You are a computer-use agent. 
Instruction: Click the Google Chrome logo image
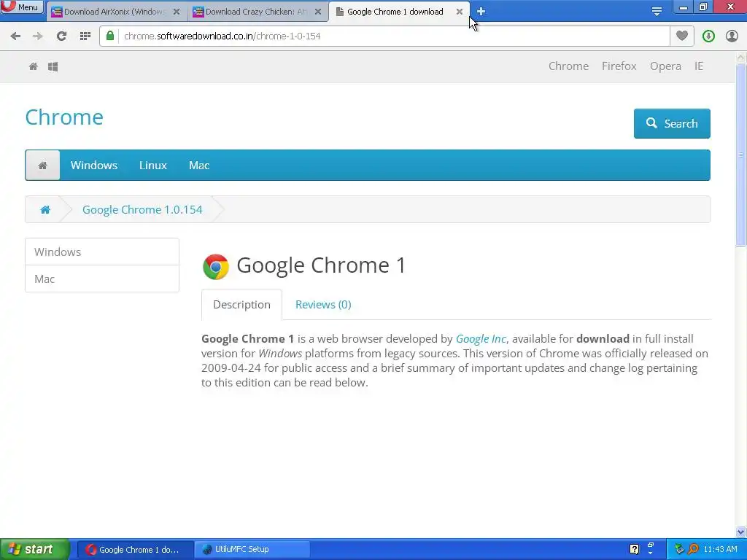click(x=216, y=266)
